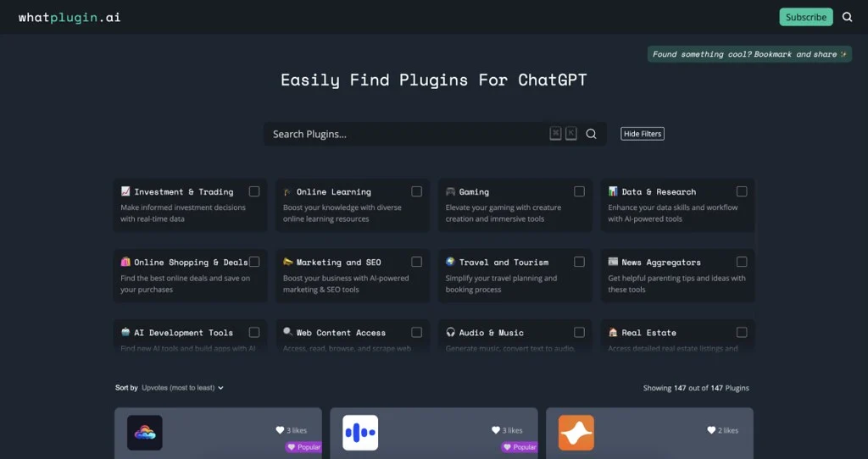
Task: Click the Hide Filters button
Action: (x=642, y=134)
